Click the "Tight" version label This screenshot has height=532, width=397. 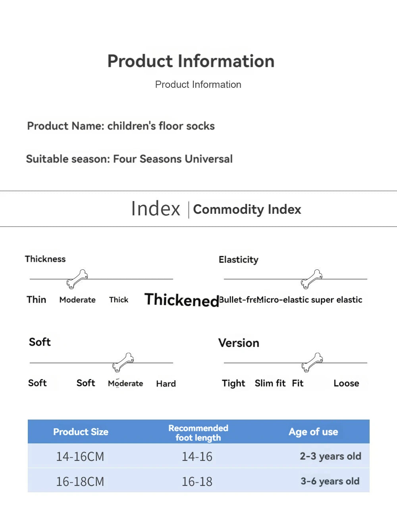[x=233, y=383]
